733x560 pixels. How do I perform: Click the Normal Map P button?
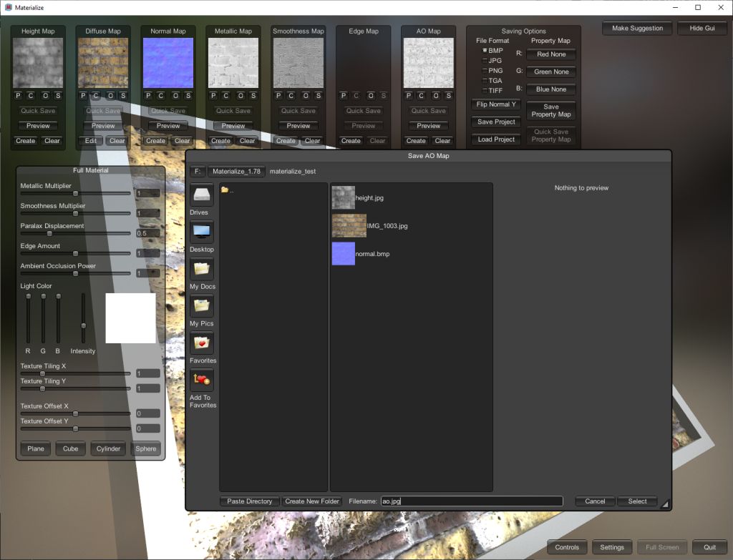pyautogui.click(x=148, y=96)
